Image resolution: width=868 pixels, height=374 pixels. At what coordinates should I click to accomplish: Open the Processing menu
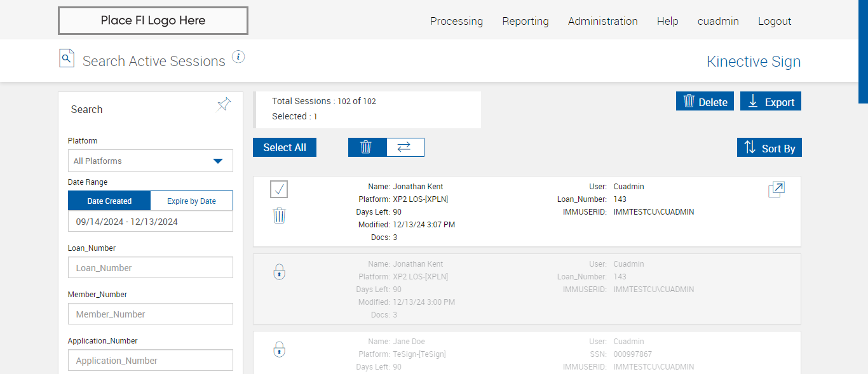[x=456, y=21]
